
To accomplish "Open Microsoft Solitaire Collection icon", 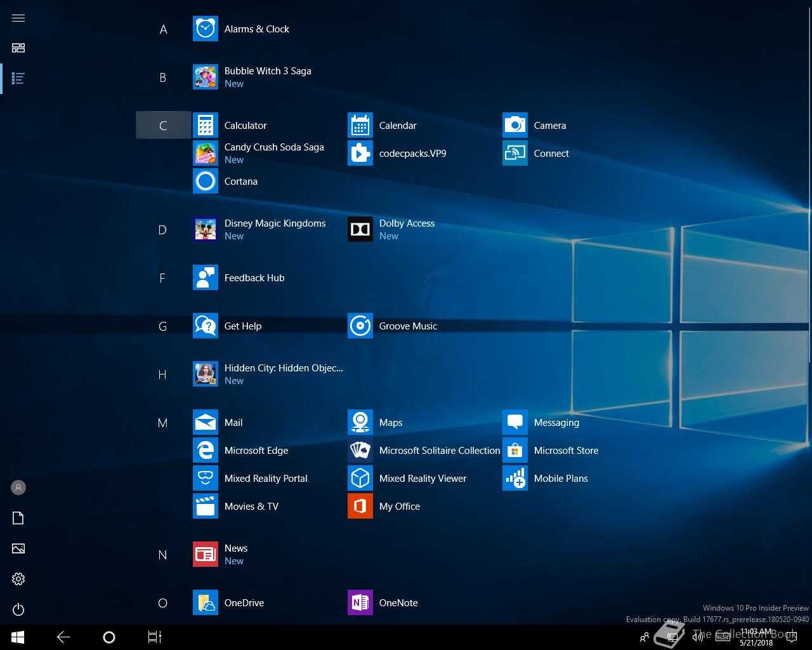I will coord(360,451).
